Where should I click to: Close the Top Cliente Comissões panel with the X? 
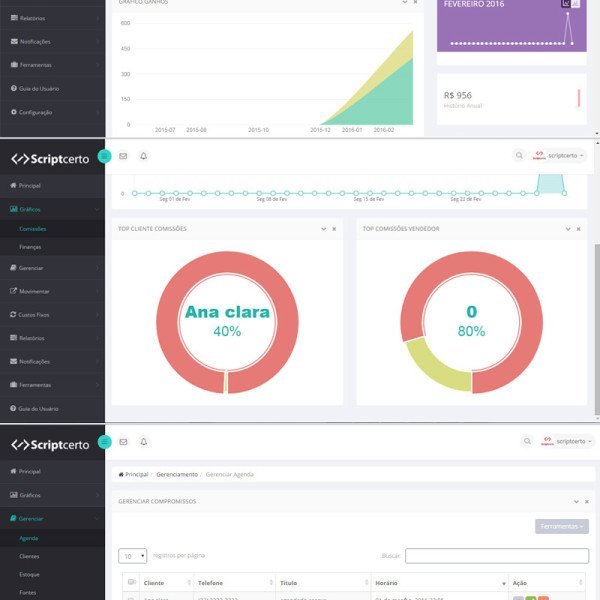334,229
